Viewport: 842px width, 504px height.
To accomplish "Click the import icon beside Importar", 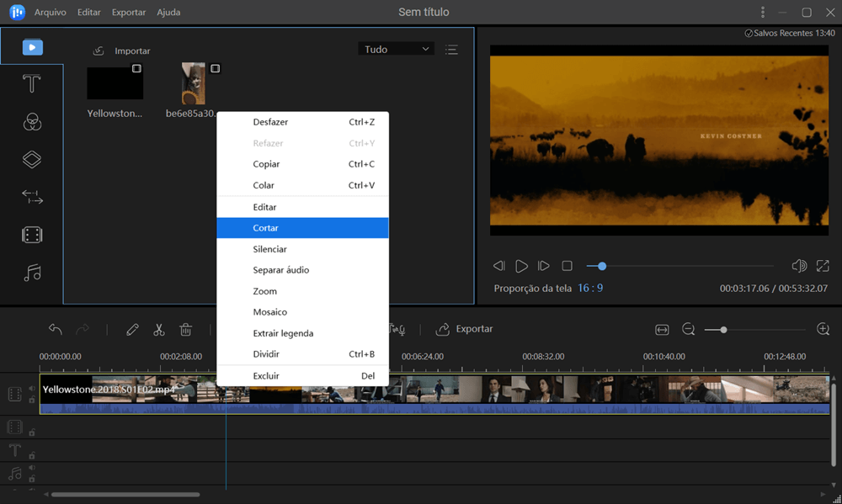I will (x=99, y=51).
